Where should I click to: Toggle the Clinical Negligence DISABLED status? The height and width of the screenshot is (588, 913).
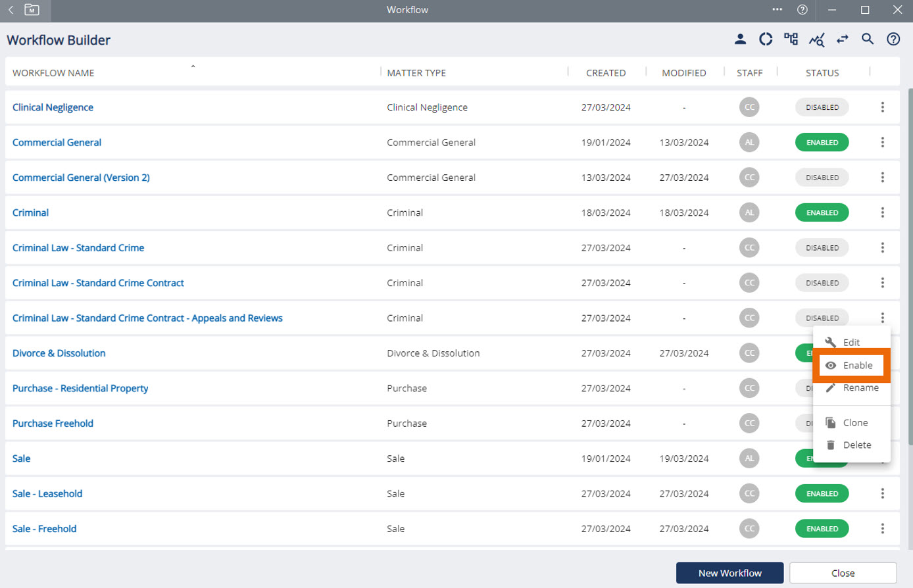(x=822, y=107)
